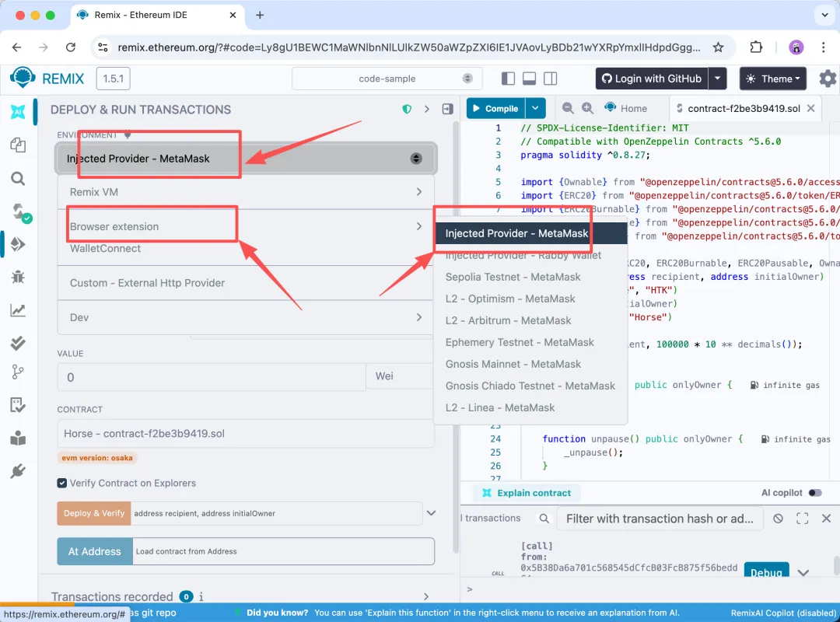840x622 pixels.
Task: Open Deploy & run transactions sidebar icon
Action: click(x=18, y=244)
